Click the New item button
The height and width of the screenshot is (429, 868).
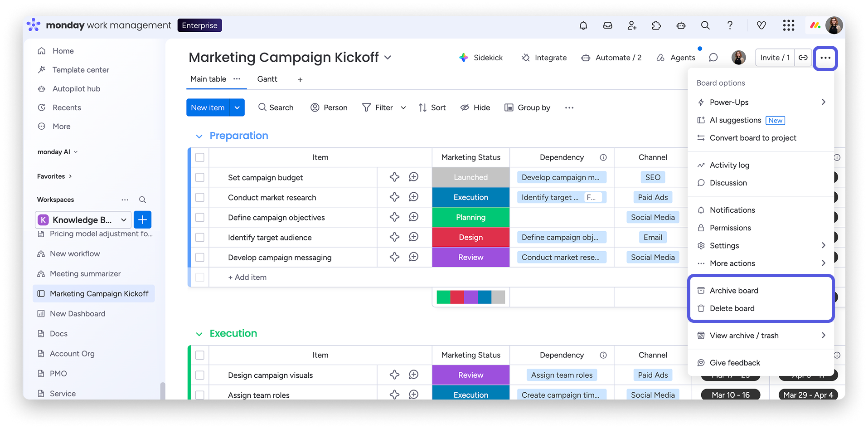click(208, 108)
